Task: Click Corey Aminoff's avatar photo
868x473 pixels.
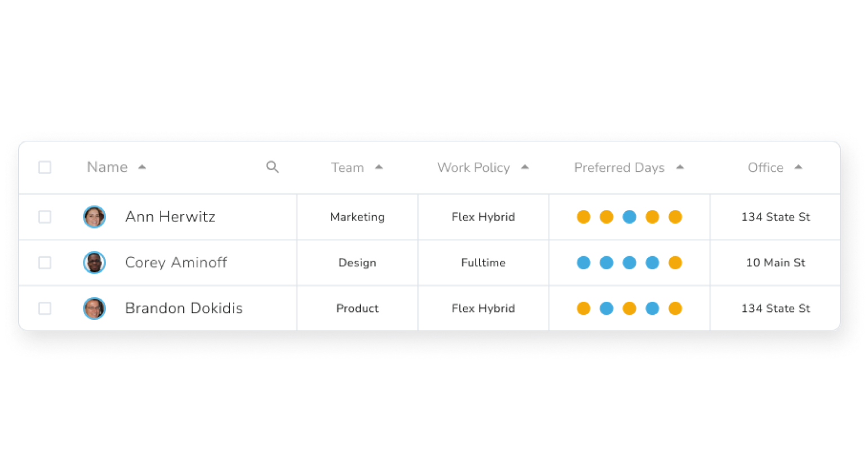Action: 94,262
